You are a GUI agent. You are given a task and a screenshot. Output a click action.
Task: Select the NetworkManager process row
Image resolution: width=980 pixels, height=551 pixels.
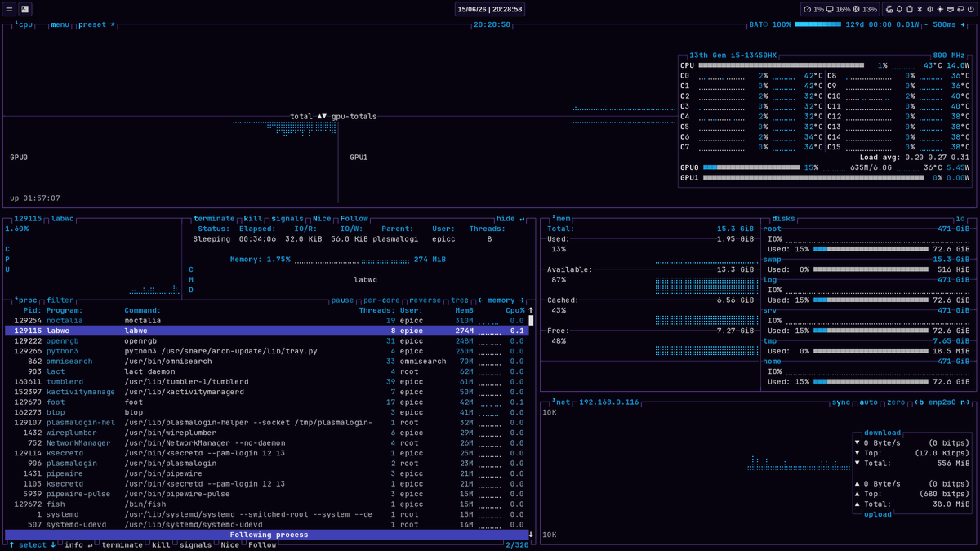pos(266,443)
